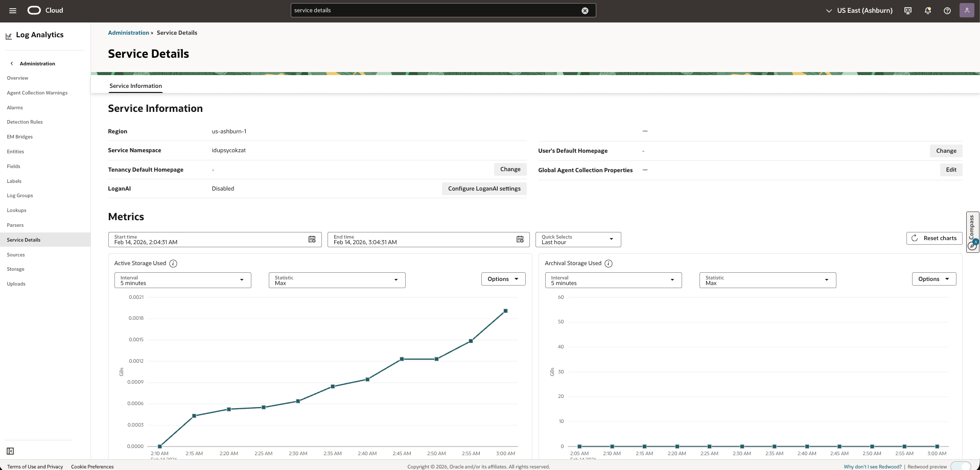Collapse the sidebar with the bottom-left icon
This screenshot has height=470, width=980.
pos(11,451)
